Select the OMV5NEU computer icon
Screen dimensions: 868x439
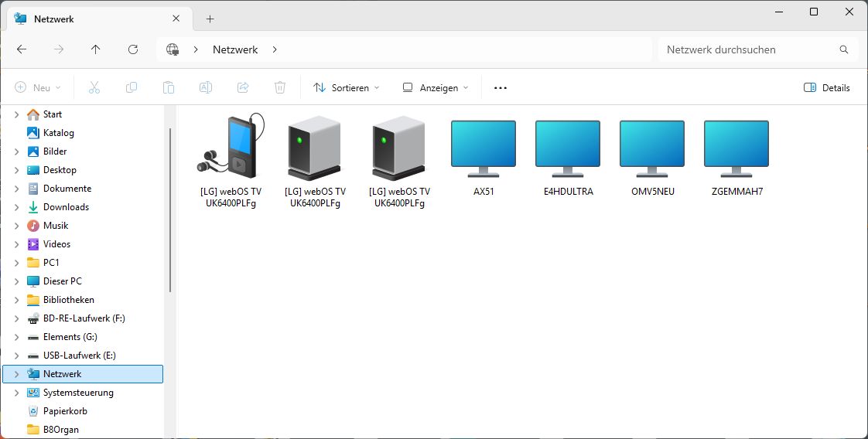click(652, 145)
